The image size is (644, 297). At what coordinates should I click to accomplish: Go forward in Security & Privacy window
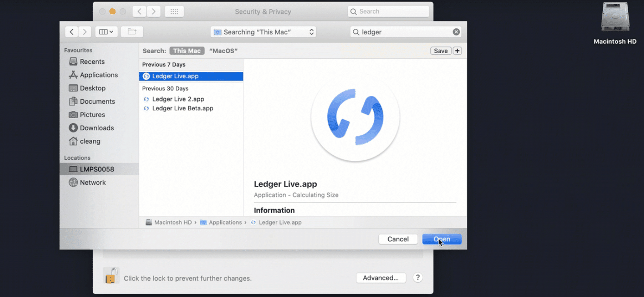click(154, 12)
